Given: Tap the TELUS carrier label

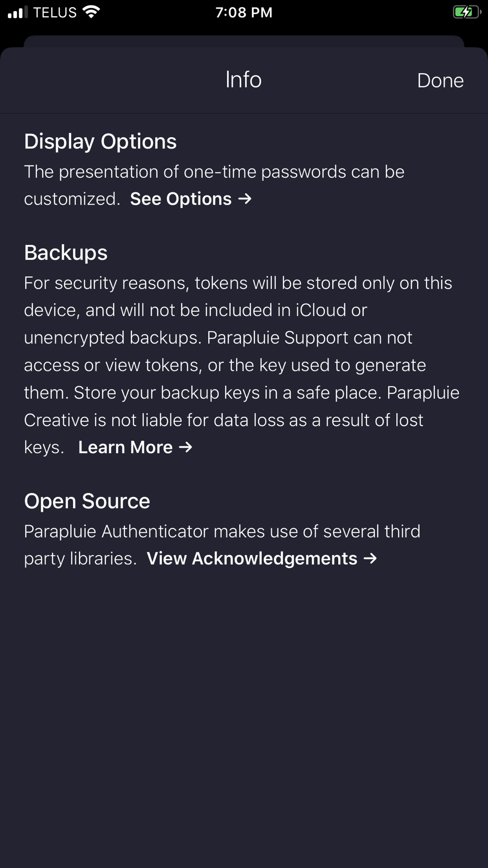Looking at the screenshot, I should pos(55,12).
